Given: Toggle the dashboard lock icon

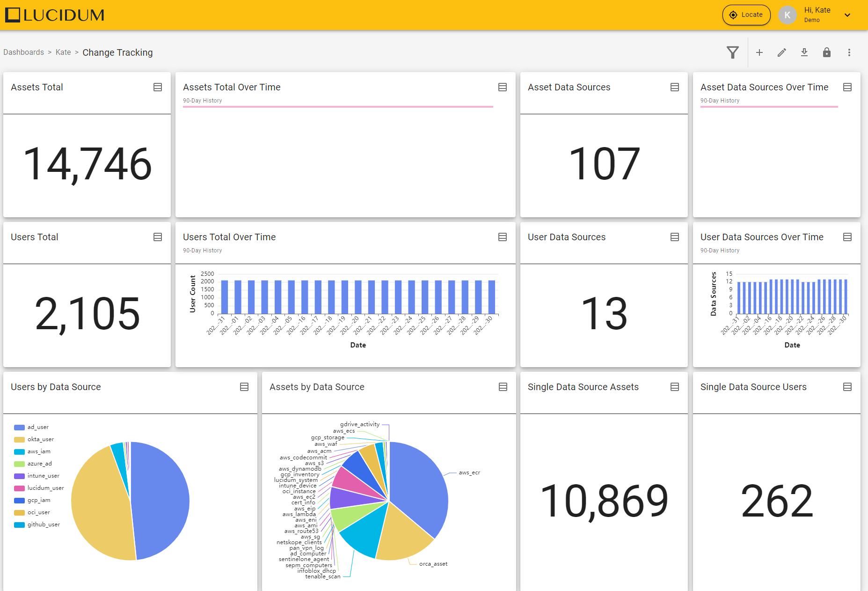Looking at the screenshot, I should coord(827,52).
